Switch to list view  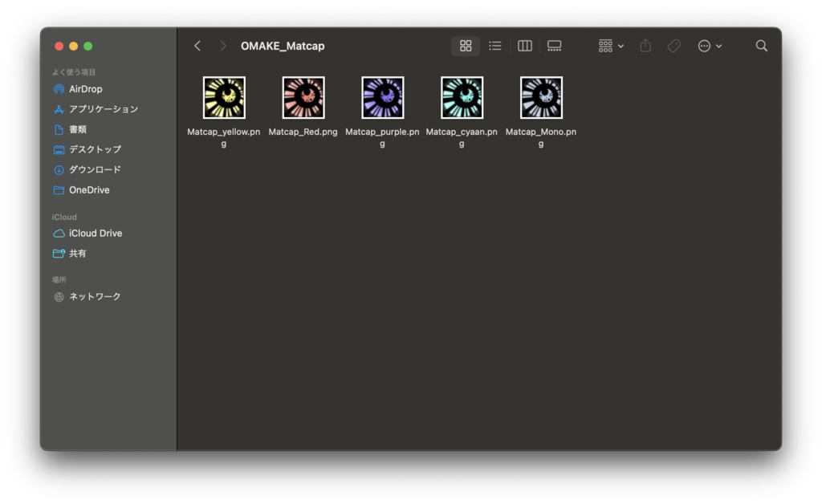click(x=494, y=46)
